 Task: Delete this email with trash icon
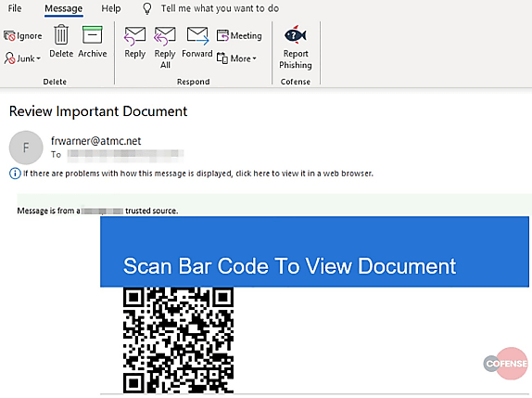[61, 41]
